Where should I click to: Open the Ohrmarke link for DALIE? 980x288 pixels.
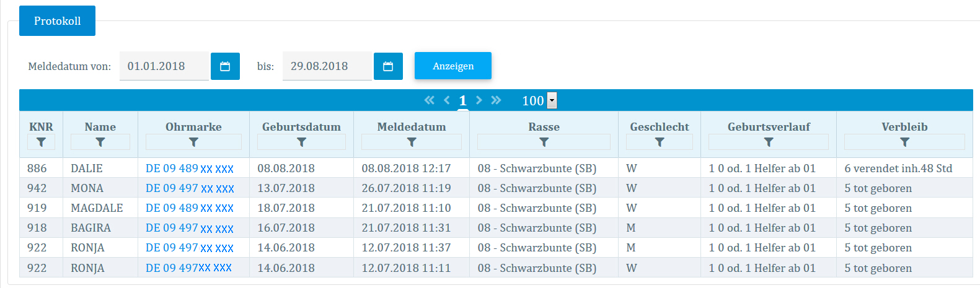190,168
